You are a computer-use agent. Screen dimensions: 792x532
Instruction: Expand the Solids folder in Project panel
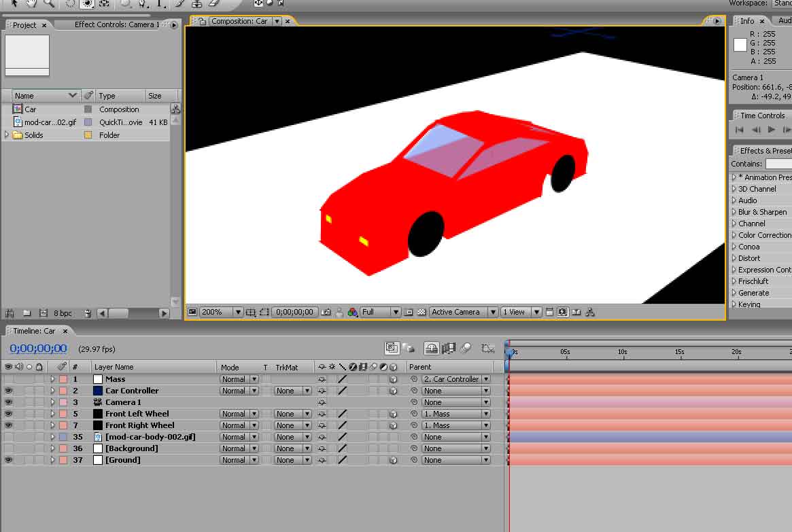[x=7, y=135]
